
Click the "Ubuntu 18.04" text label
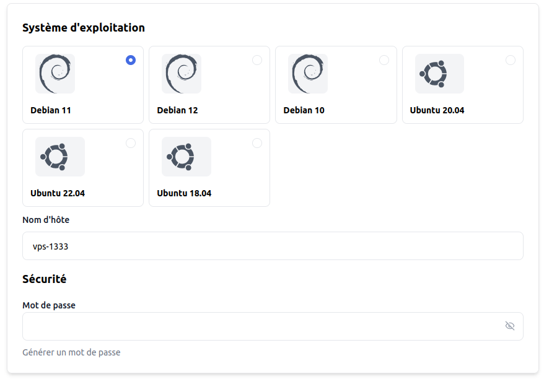coord(184,193)
